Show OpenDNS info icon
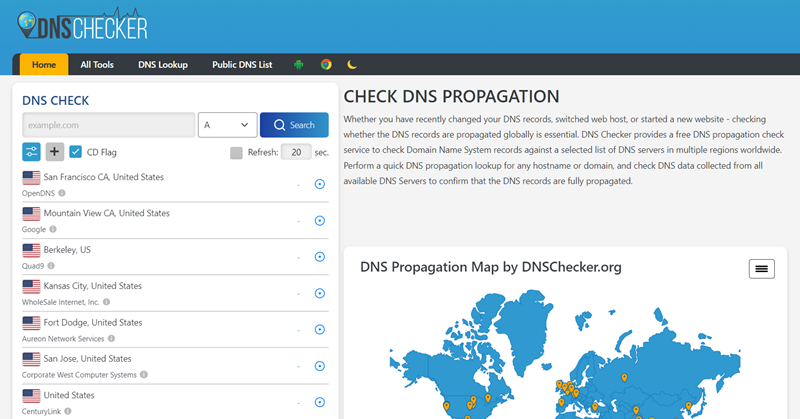 point(62,193)
